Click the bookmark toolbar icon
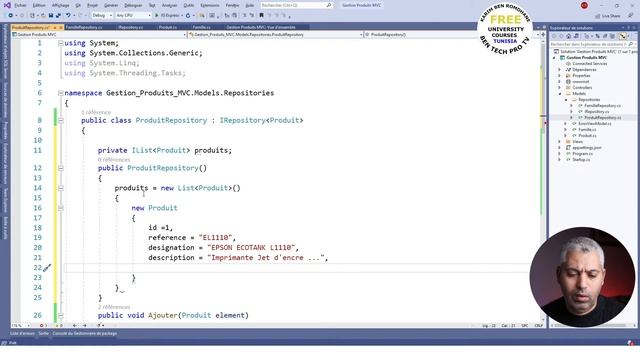The image size is (640, 360). click(x=261, y=16)
